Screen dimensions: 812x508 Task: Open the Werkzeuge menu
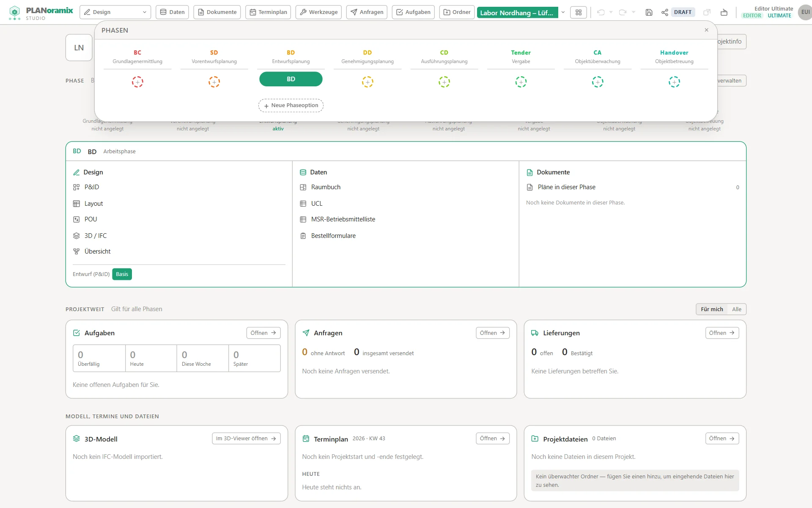(319, 12)
